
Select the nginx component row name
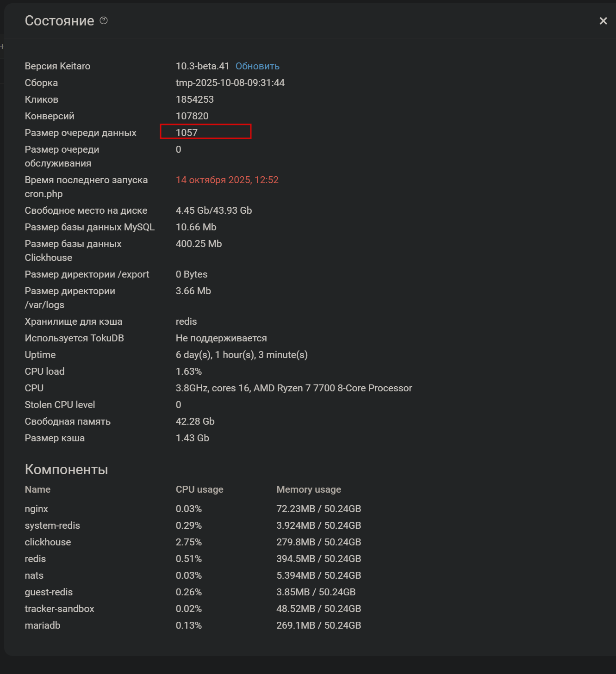[37, 509]
